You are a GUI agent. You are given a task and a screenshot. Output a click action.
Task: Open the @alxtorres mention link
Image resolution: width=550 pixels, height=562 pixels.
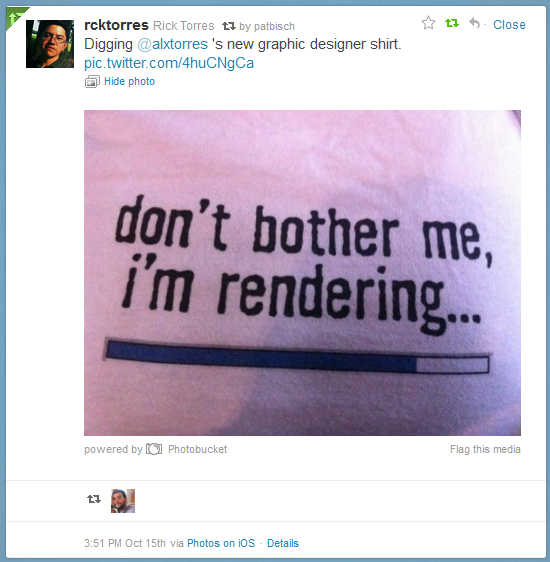tap(172, 44)
